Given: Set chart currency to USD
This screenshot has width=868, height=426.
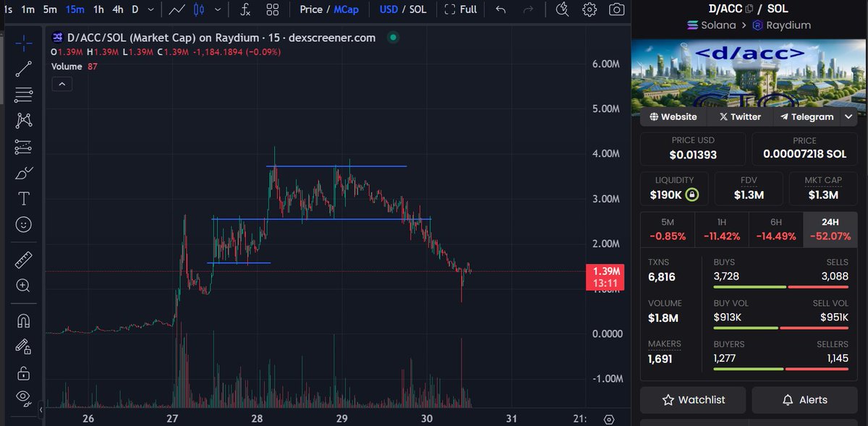Looking at the screenshot, I should pos(390,9).
